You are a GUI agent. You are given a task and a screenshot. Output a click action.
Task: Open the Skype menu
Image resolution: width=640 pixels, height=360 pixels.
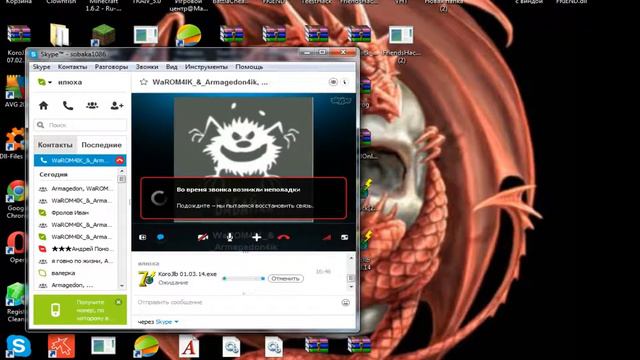point(41,67)
